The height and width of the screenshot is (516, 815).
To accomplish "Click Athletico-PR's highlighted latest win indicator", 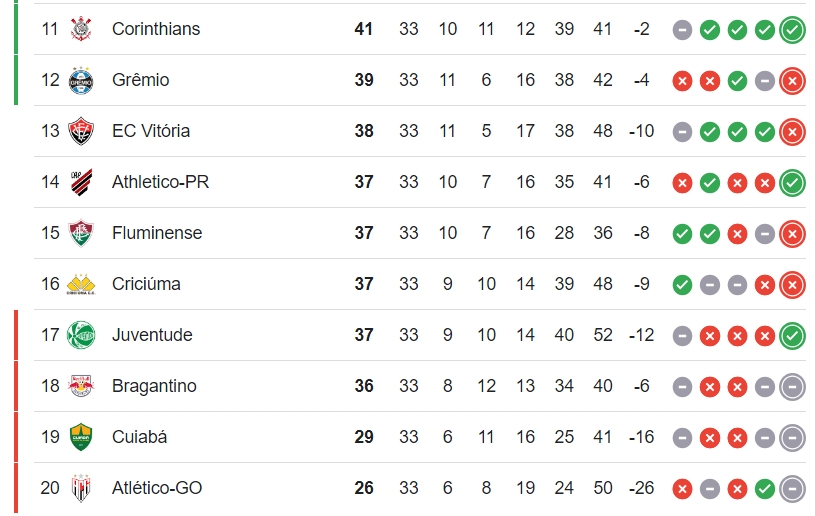I will click(x=792, y=183).
